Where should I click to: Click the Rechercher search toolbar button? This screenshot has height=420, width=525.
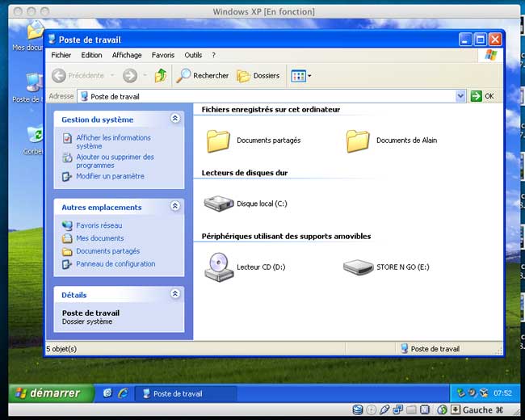coord(203,75)
